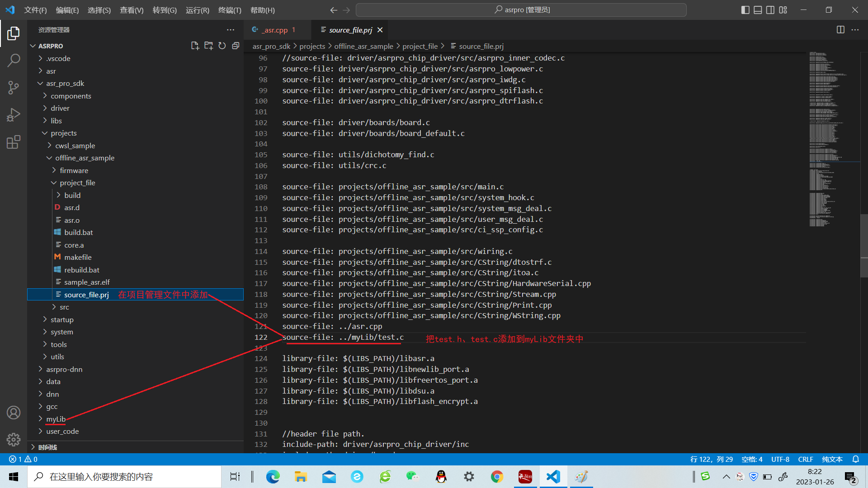Expand the timeline section at bottom
The height and width of the screenshot is (488, 868).
click(x=47, y=447)
